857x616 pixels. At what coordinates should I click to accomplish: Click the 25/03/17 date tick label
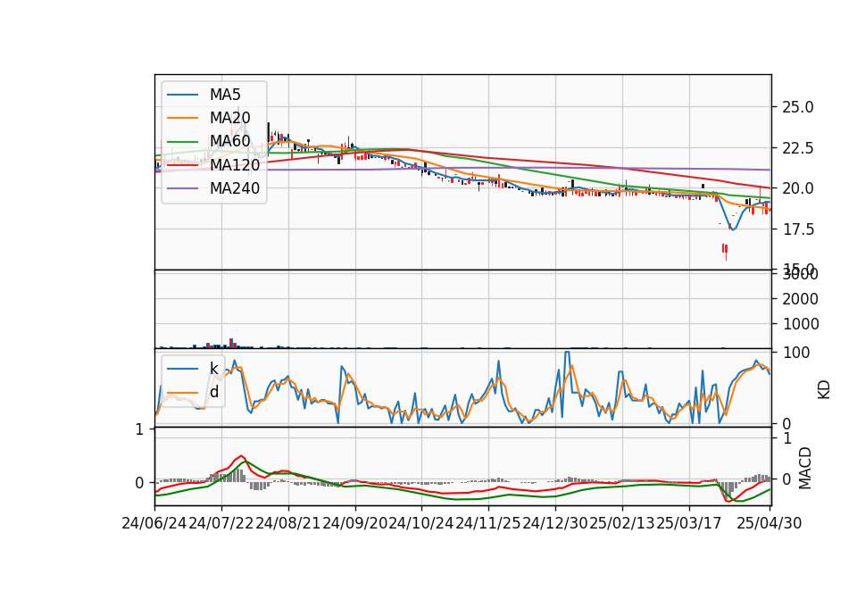point(688,523)
